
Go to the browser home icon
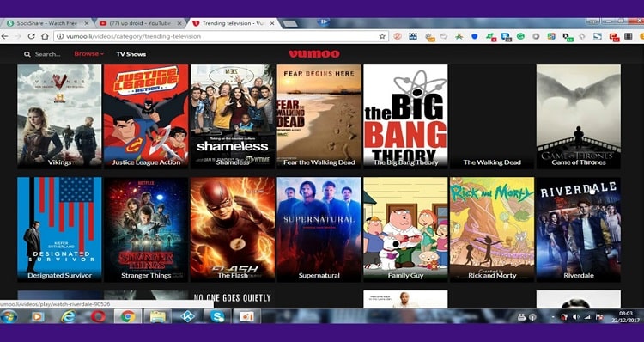(x=45, y=36)
